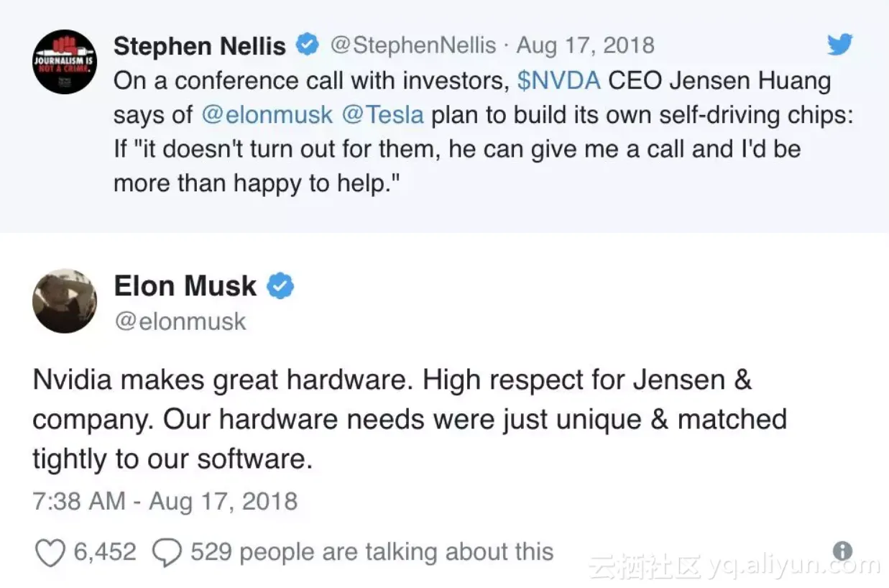Click the @elonmusk handle under name
Screen dimensions: 889x588
180,321
